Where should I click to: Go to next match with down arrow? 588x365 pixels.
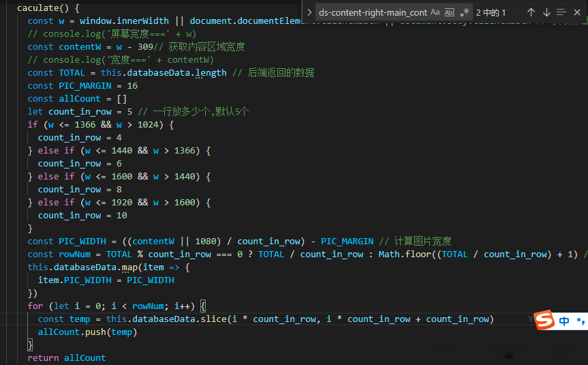pyautogui.click(x=546, y=12)
